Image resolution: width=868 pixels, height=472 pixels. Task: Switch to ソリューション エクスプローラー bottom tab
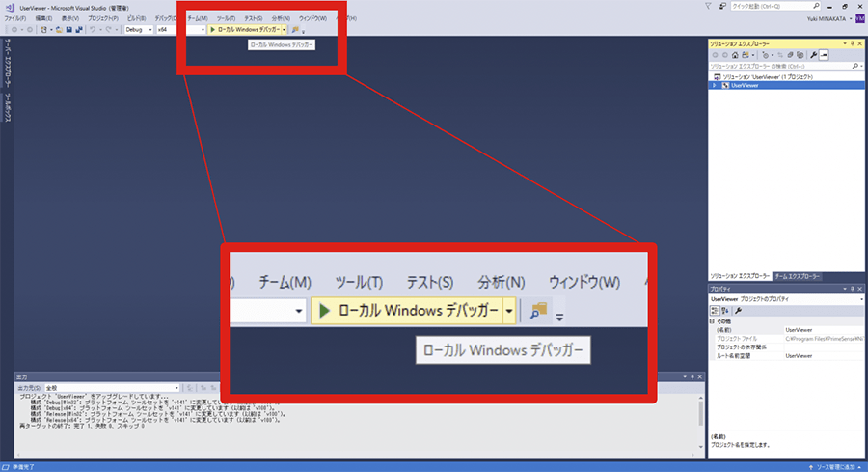tap(740, 276)
